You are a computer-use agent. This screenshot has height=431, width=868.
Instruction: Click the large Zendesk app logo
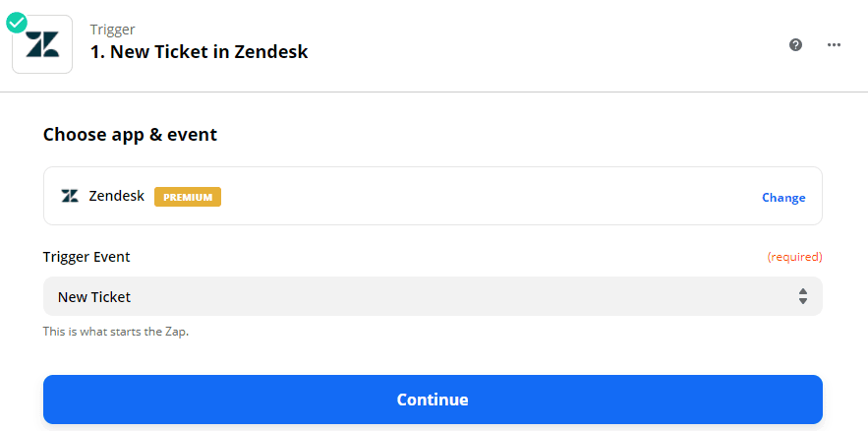pos(42,45)
